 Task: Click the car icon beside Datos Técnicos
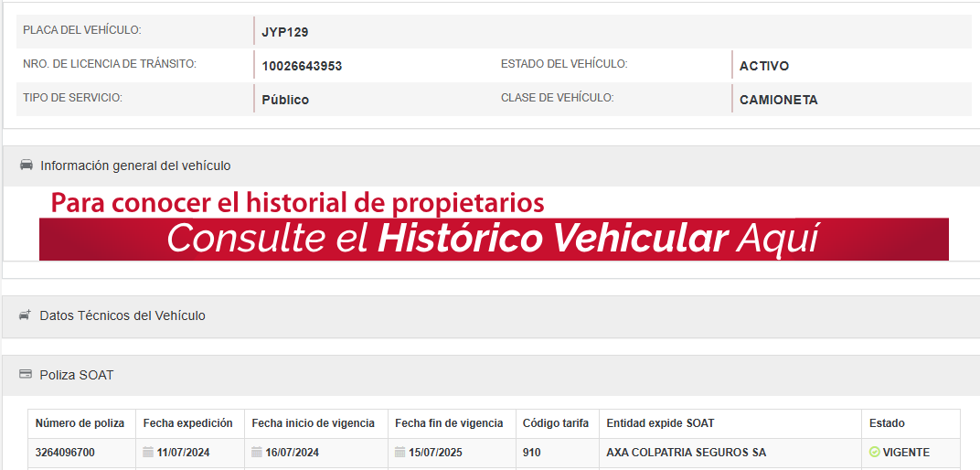26,315
